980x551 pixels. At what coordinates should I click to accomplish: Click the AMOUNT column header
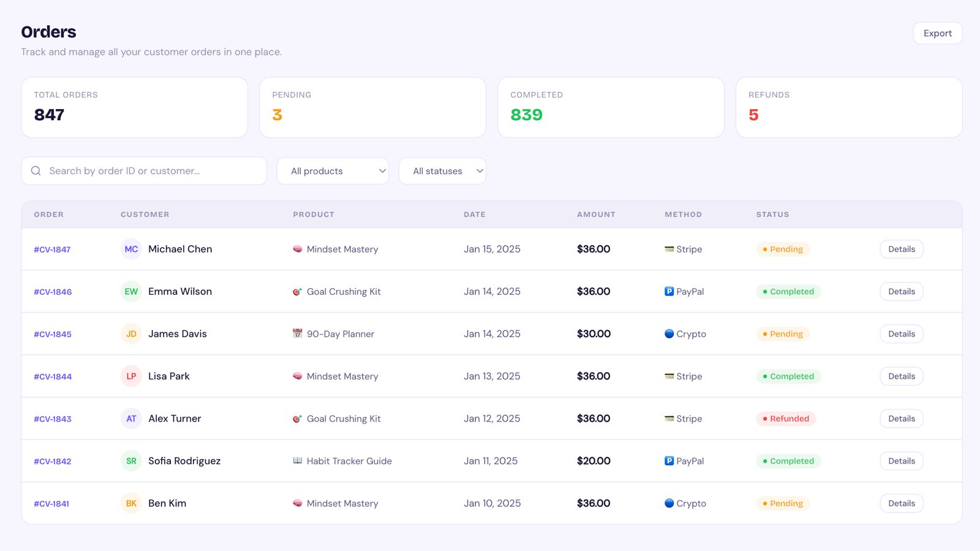click(596, 215)
